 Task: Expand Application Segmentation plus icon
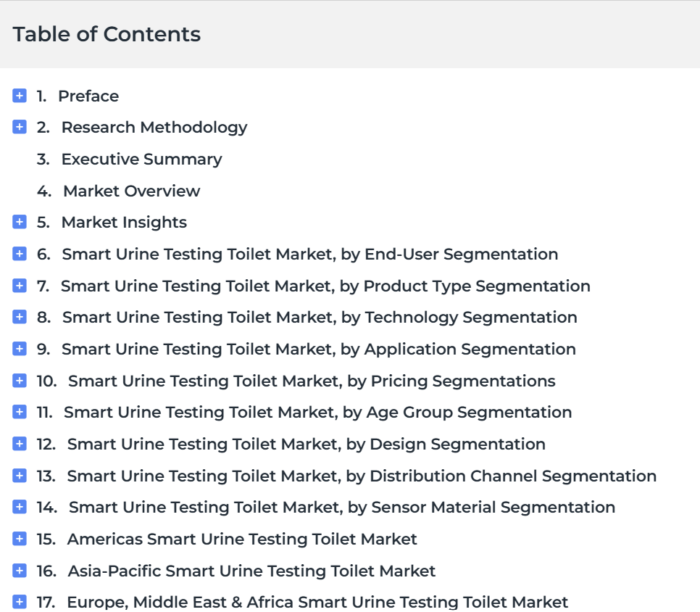coord(19,349)
